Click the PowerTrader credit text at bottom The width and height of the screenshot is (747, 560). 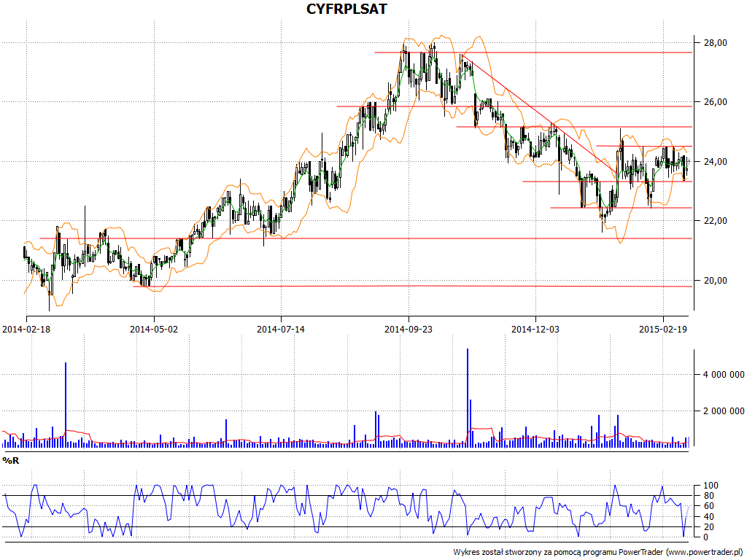click(x=599, y=552)
